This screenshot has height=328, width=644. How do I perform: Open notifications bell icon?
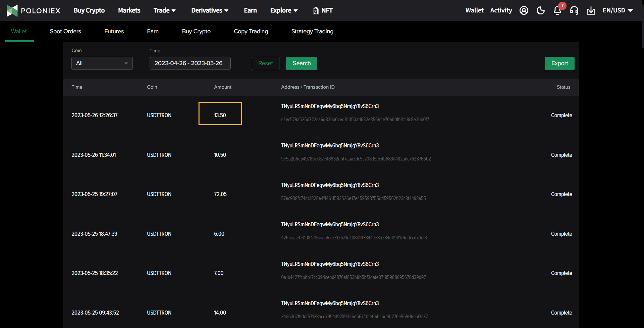pos(557,10)
